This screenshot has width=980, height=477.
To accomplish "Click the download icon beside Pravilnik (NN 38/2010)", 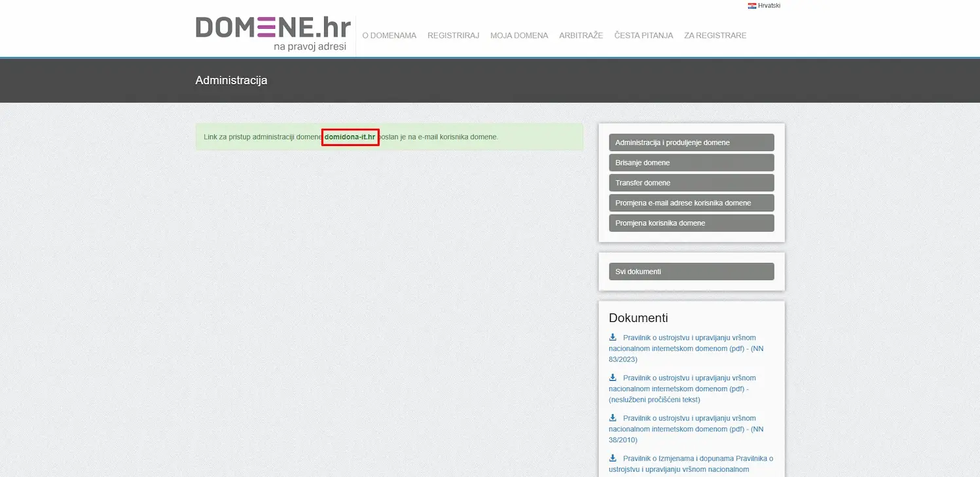I will pos(613,417).
